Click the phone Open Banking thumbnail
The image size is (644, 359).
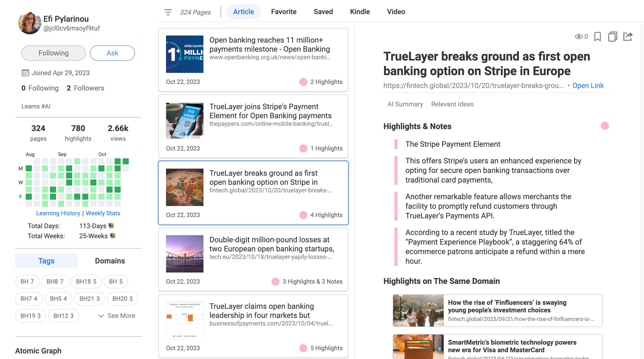tap(185, 121)
